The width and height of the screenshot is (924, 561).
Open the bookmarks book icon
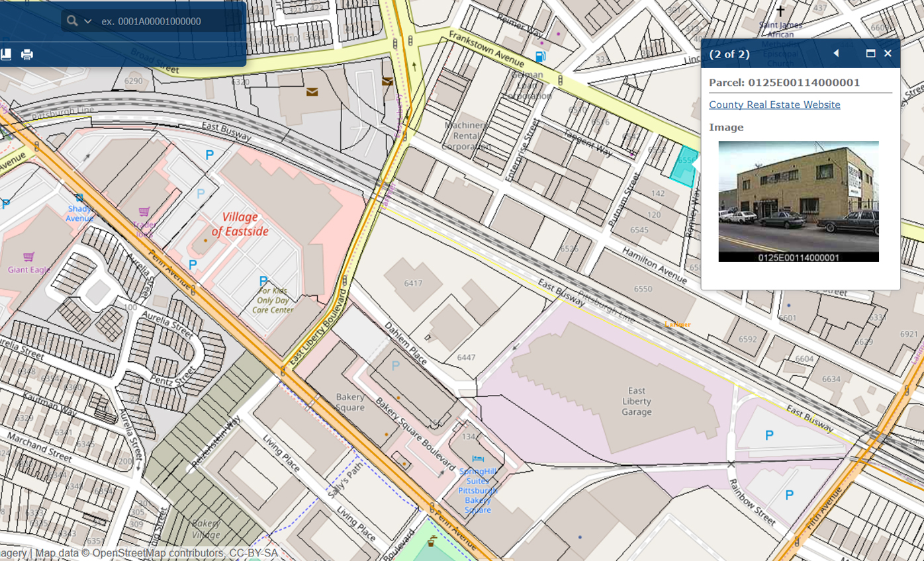coord(6,54)
